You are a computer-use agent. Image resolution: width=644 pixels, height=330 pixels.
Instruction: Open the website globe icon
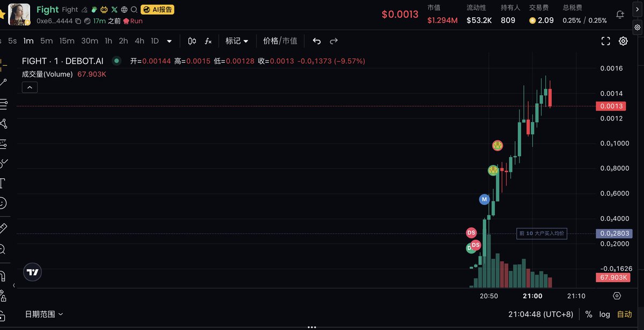124,10
